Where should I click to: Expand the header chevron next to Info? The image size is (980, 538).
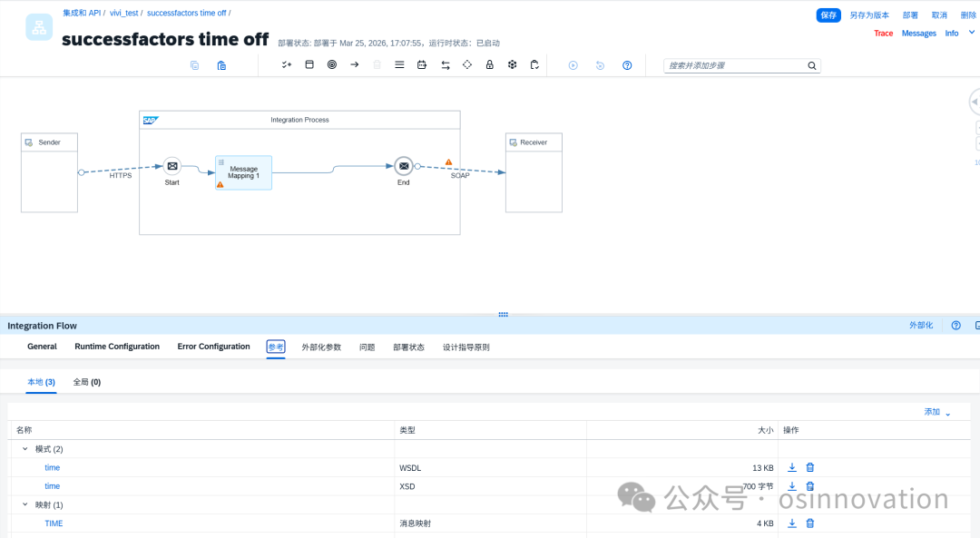tap(971, 33)
